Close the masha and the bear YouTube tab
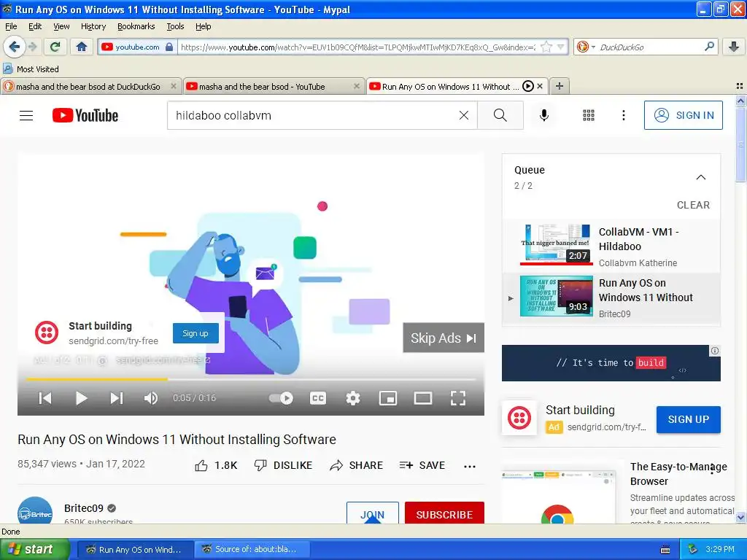 tap(356, 86)
